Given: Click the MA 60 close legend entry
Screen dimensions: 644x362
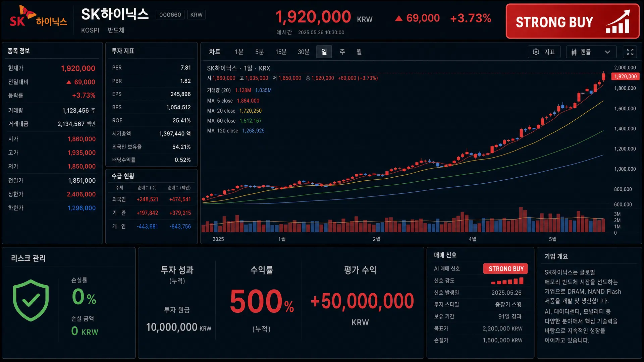Looking at the screenshot, I should click(234, 121).
